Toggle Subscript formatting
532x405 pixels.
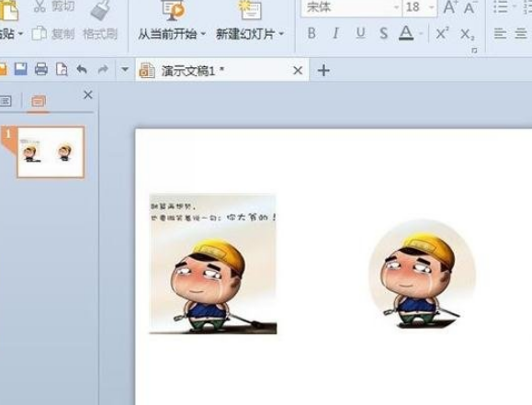click(468, 34)
